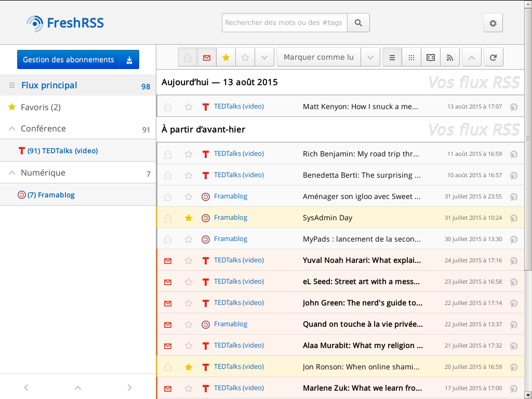Click the RSS feed icon in toolbar

point(450,57)
